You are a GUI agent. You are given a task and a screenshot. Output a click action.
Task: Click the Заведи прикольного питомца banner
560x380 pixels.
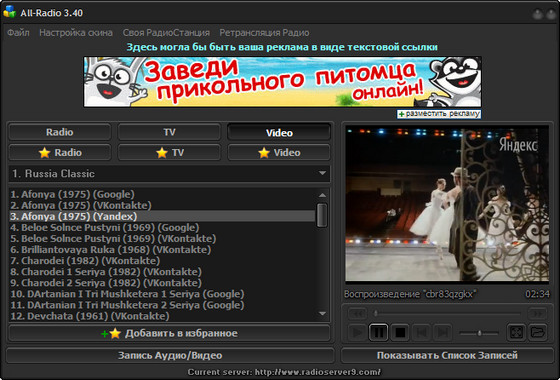(282, 82)
